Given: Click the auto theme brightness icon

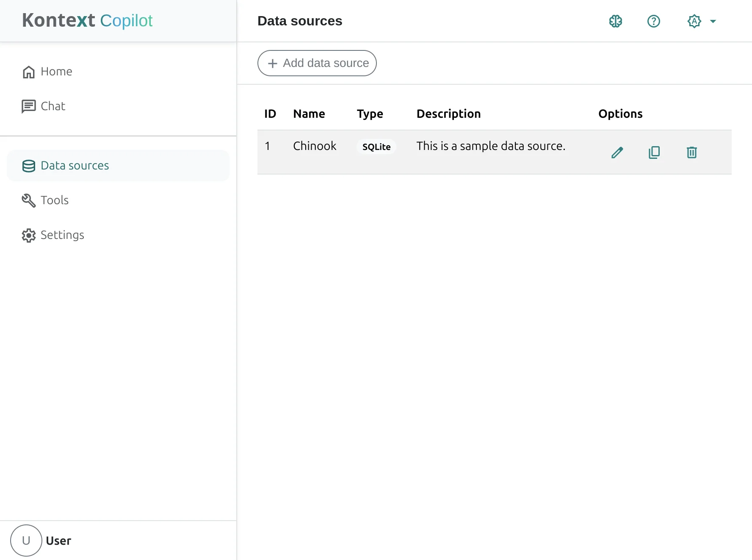Looking at the screenshot, I should tap(694, 21).
